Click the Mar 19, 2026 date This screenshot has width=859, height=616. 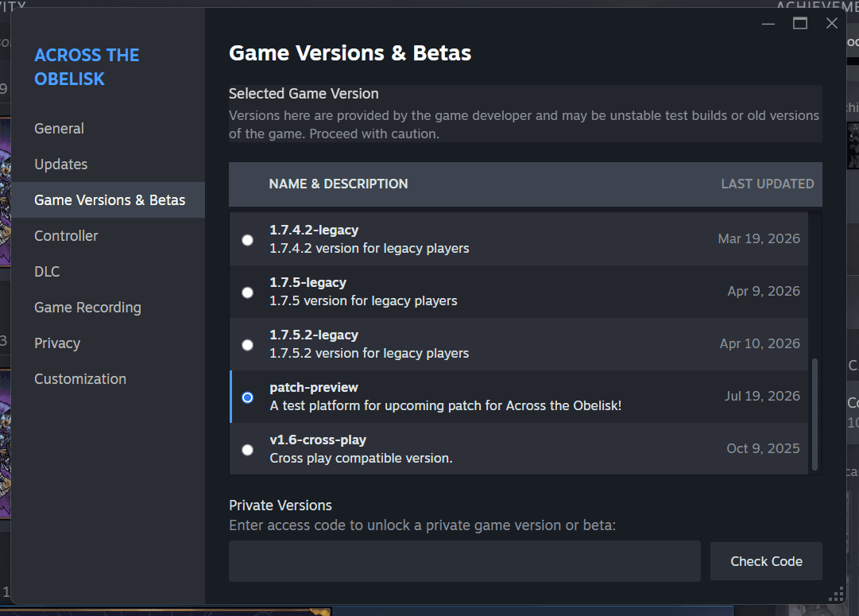point(759,239)
